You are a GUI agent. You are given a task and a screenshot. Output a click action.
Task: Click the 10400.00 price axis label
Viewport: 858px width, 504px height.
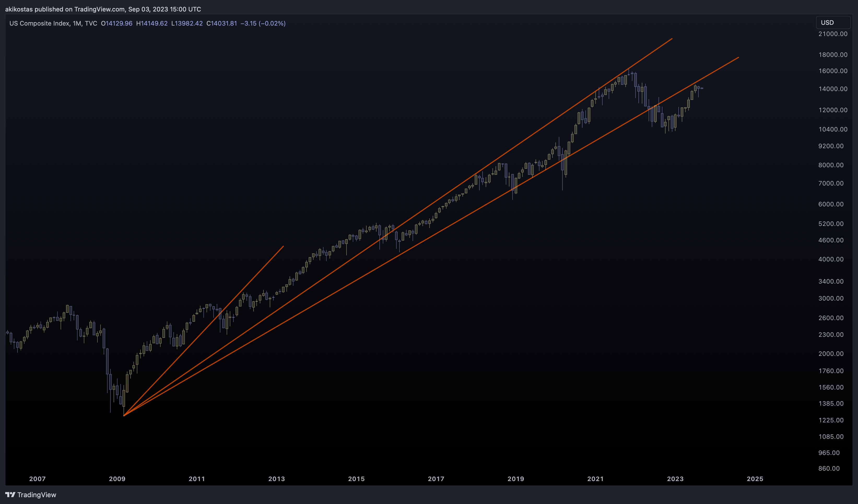833,129
